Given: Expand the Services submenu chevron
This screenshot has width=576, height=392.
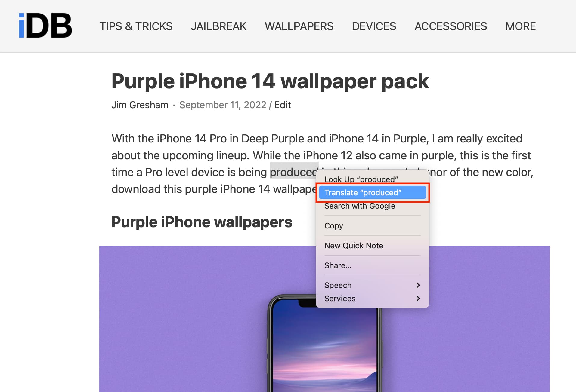Looking at the screenshot, I should tap(418, 298).
